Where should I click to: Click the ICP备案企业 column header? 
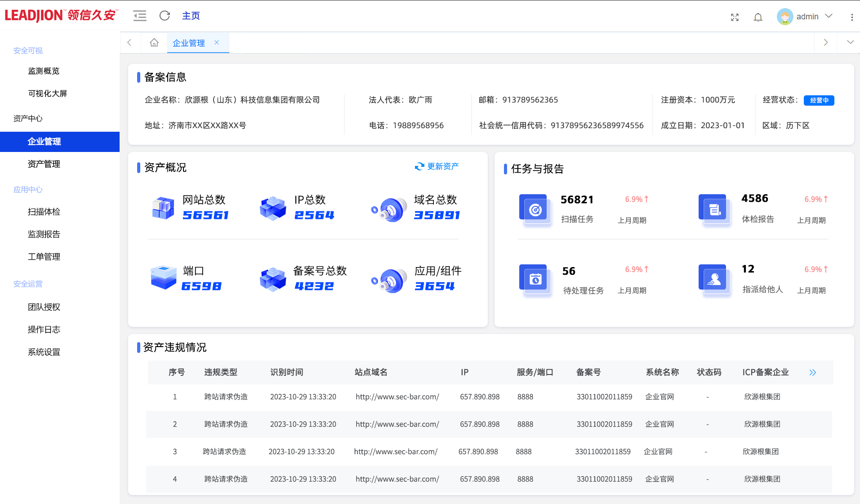coord(766,372)
